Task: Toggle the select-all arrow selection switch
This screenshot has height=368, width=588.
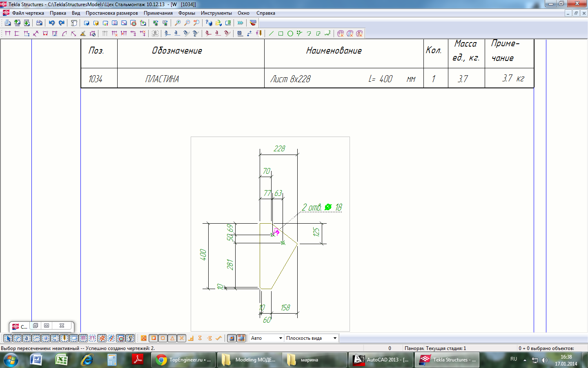Action: 8,338
